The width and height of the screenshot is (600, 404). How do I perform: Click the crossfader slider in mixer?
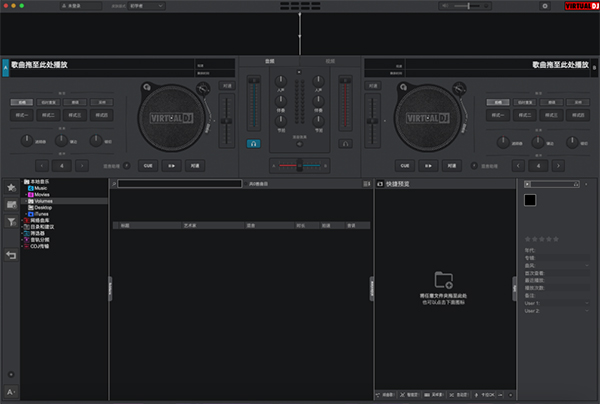[299, 163]
